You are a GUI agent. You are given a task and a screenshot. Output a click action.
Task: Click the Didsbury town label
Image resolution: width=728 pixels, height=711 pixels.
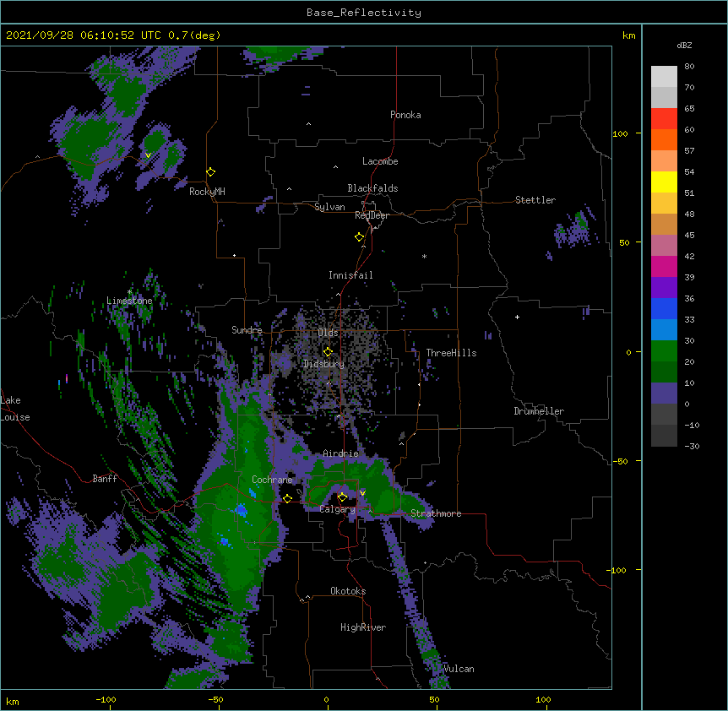[x=323, y=364]
